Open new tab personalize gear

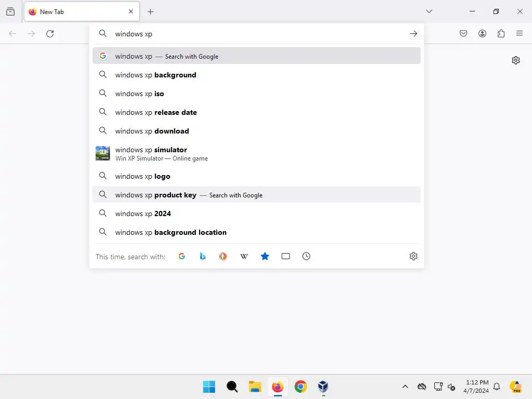pyautogui.click(x=516, y=60)
